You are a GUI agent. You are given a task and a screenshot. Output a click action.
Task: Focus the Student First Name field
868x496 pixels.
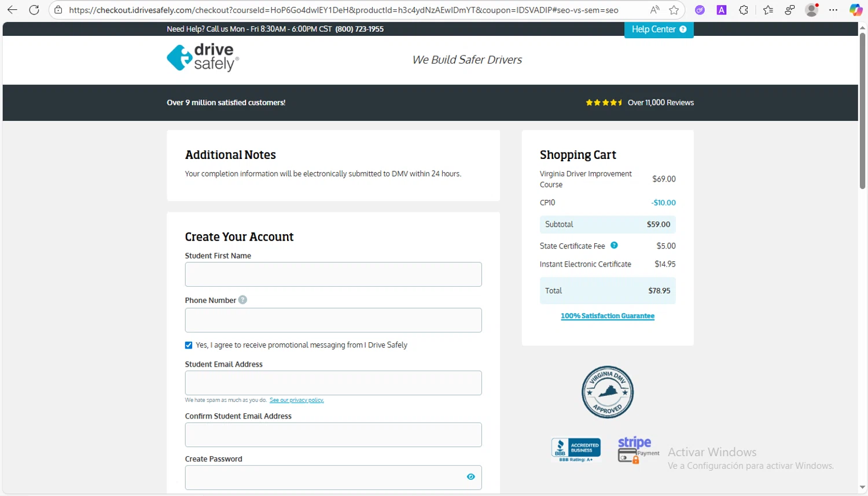pos(333,275)
